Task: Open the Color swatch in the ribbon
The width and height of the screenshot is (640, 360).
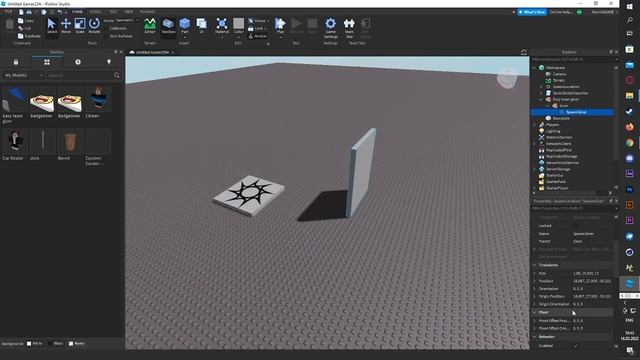Action: pos(239,27)
